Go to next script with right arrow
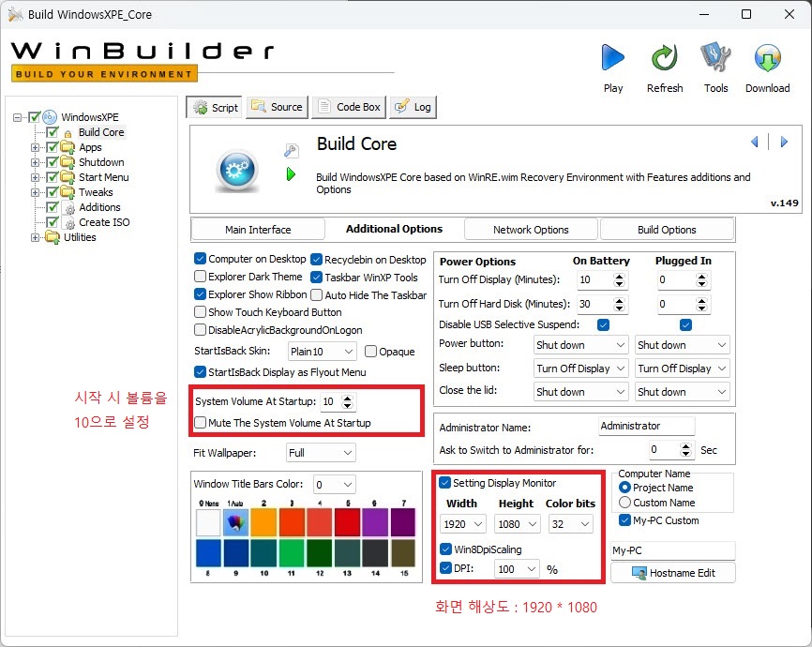Image resolution: width=812 pixels, height=647 pixels. [784, 142]
